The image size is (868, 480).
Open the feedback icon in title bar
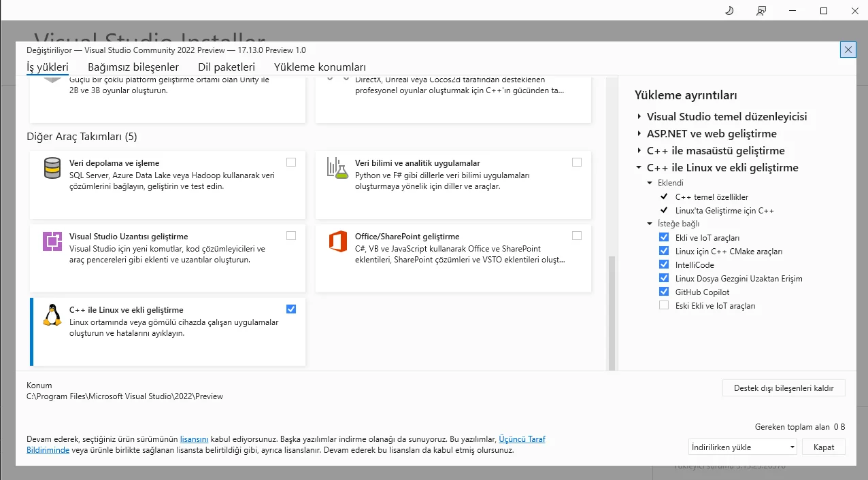tap(761, 11)
